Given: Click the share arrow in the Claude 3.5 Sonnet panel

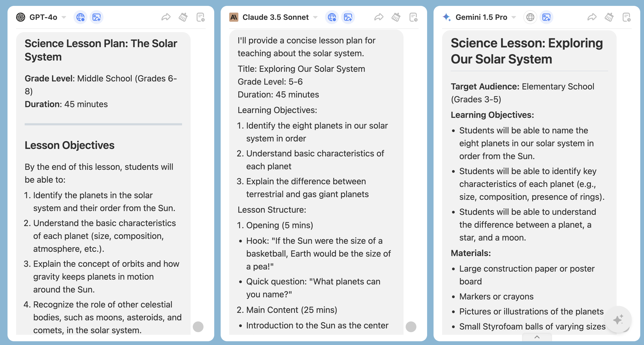Looking at the screenshot, I should point(379,17).
